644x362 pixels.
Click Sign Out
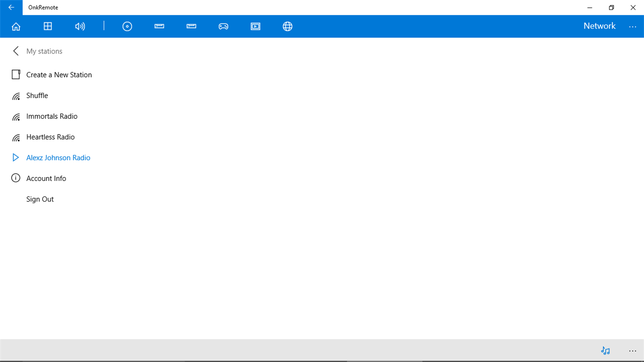coord(40,199)
